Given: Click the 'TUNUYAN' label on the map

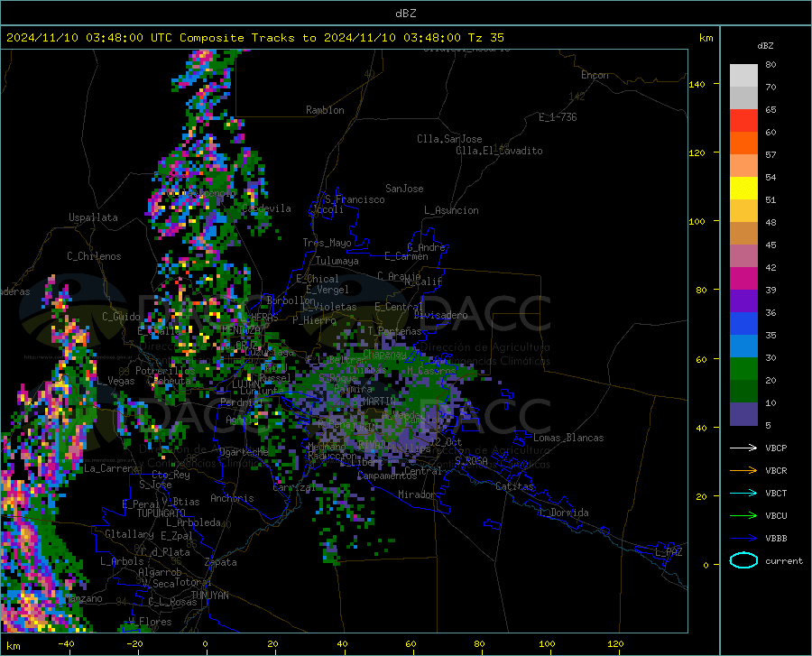Looking at the screenshot, I should pyautogui.click(x=209, y=596).
